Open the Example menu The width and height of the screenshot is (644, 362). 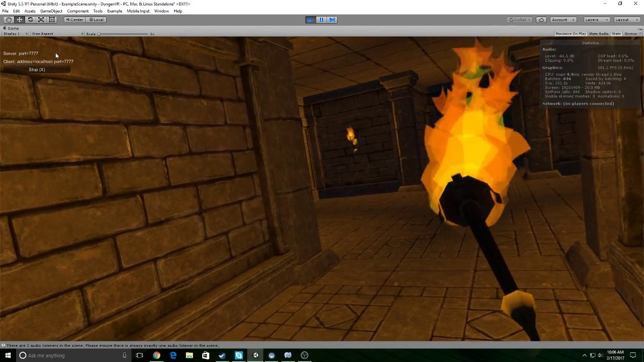(x=115, y=11)
